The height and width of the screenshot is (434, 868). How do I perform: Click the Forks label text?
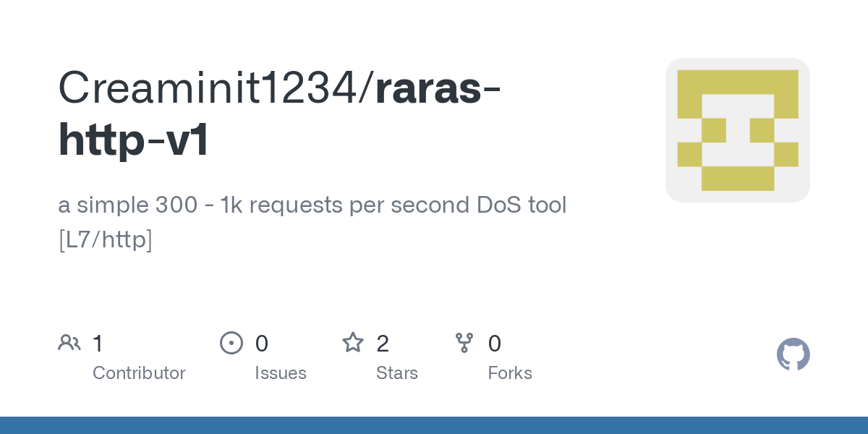[510, 373]
